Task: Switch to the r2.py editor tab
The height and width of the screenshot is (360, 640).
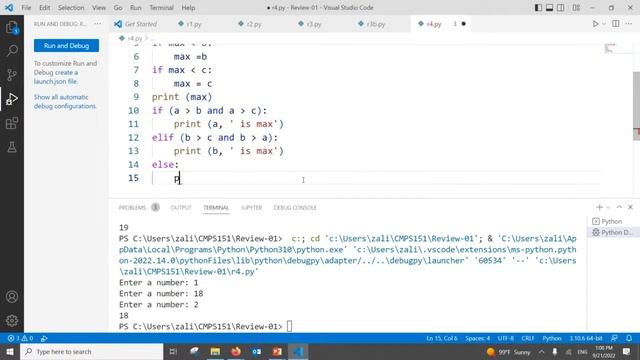Action: coord(254,24)
